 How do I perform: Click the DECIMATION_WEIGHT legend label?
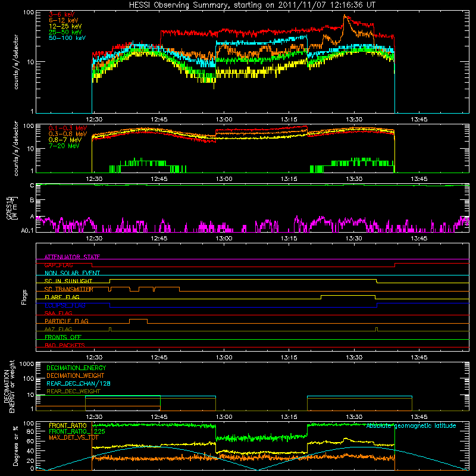[x=76, y=376]
